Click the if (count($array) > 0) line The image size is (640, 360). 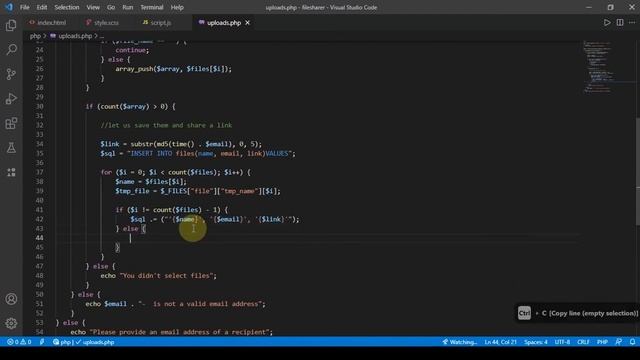point(131,107)
